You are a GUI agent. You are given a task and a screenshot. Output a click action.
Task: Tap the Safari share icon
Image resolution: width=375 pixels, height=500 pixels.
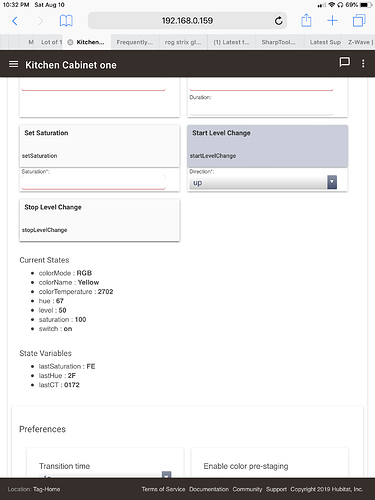coord(306,20)
